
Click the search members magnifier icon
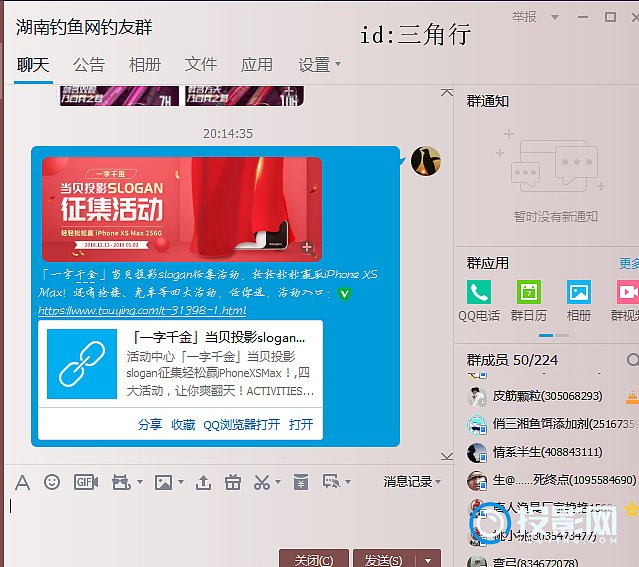pos(632,360)
